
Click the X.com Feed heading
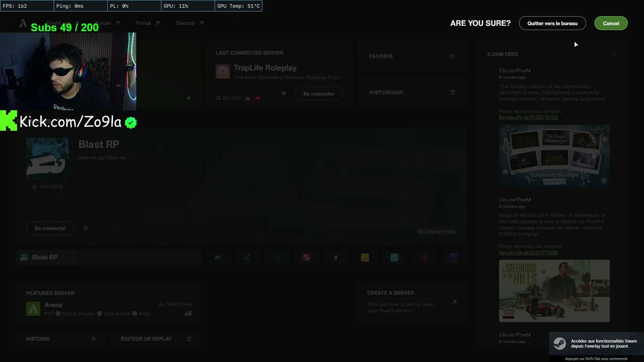(502, 54)
